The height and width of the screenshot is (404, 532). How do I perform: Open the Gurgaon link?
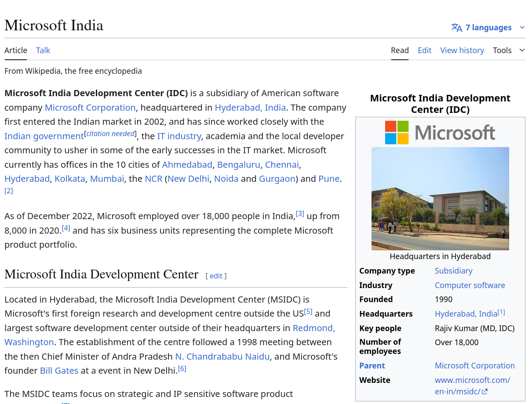[277, 179]
